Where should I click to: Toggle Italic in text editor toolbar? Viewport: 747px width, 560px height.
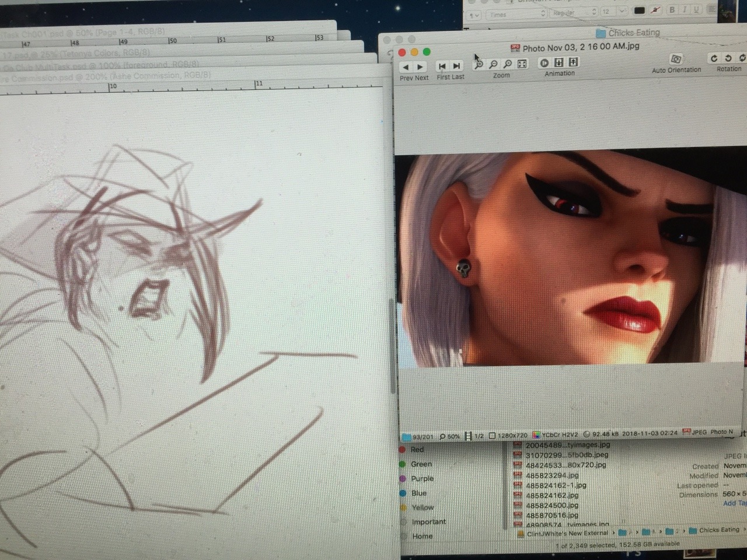(x=685, y=10)
